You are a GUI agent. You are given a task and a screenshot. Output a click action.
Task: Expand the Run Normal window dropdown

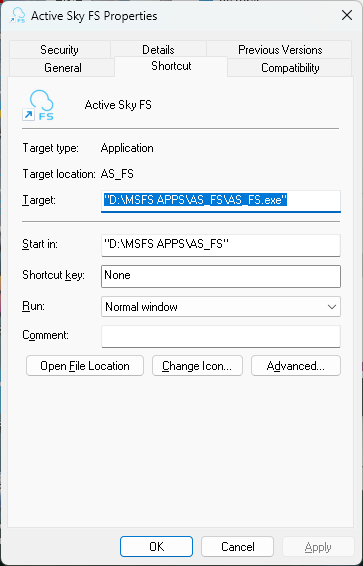(221, 307)
